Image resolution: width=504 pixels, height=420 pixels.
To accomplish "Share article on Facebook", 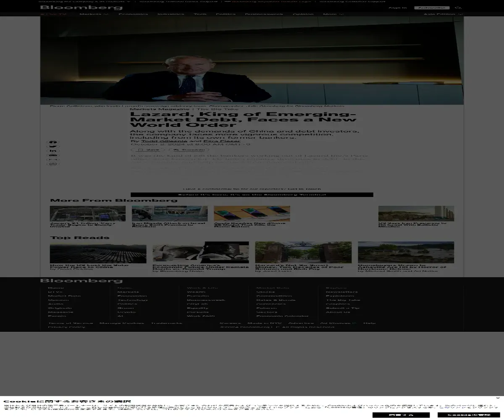I will (53, 143).
